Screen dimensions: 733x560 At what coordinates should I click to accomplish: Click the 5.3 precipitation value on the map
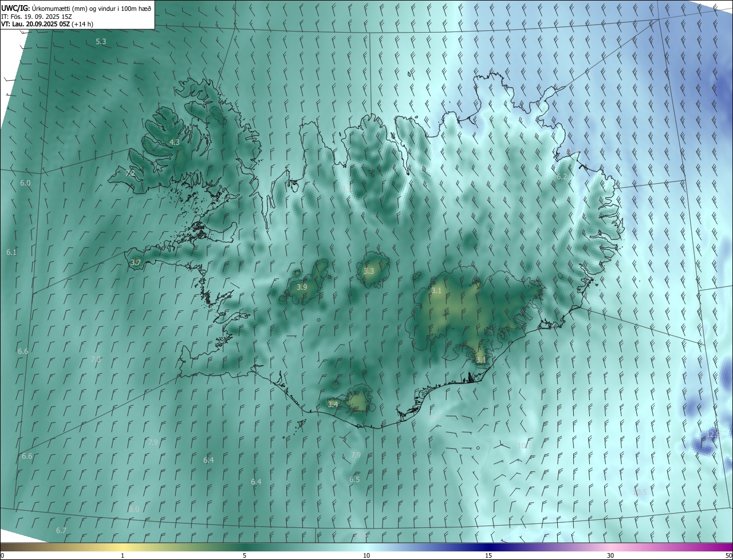(101, 41)
